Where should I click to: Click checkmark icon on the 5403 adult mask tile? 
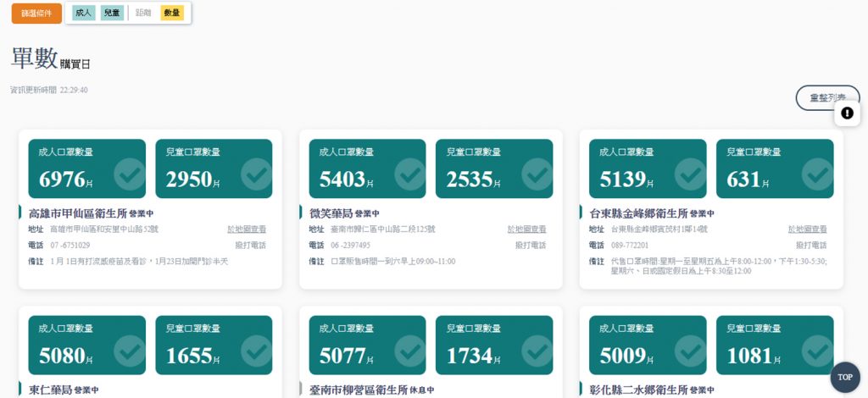click(410, 174)
